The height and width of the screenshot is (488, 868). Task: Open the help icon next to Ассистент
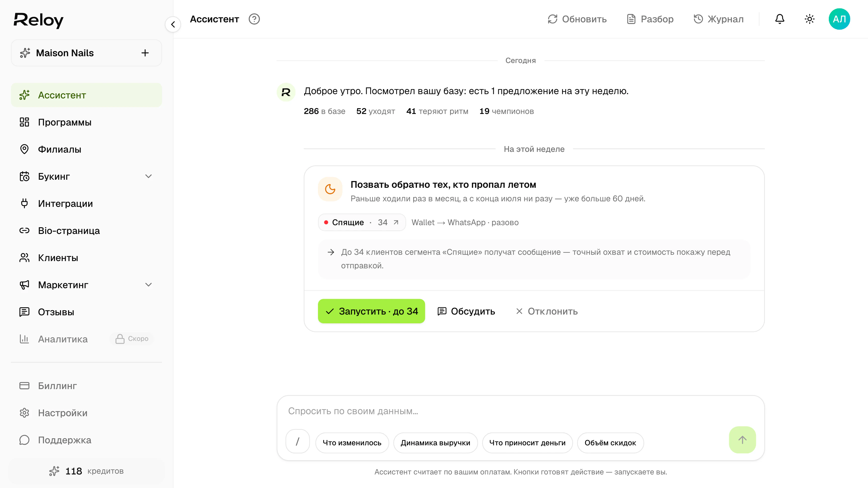[x=254, y=19]
